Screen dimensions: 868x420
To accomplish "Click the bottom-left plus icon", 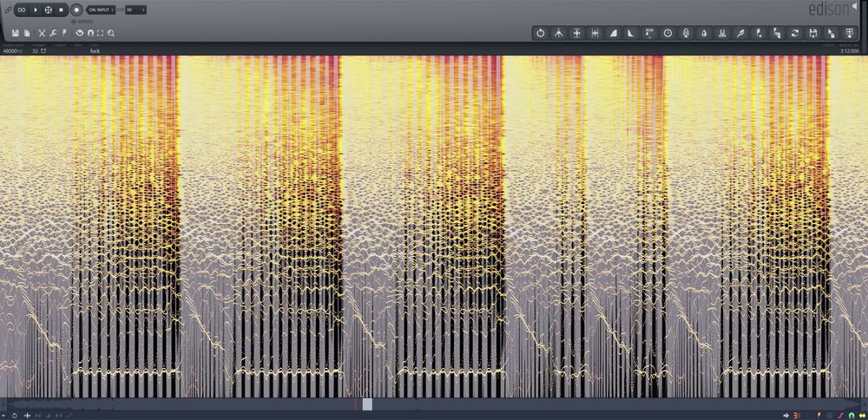I will [x=27, y=416].
